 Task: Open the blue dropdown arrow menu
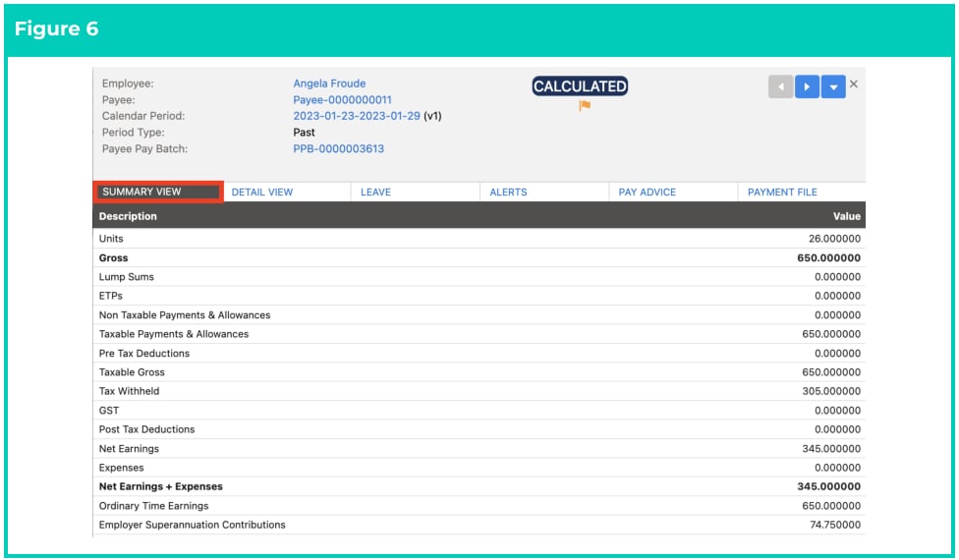833,86
